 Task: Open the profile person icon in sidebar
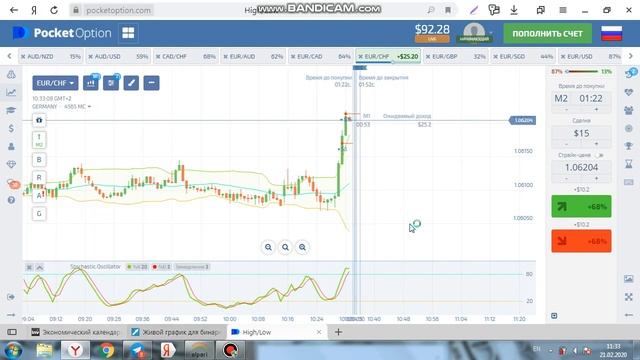11,146
